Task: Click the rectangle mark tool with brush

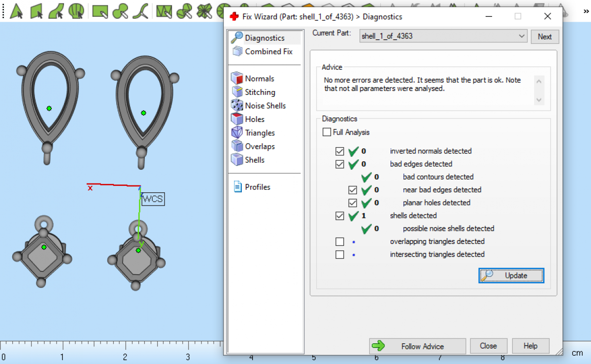Action: [100, 11]
